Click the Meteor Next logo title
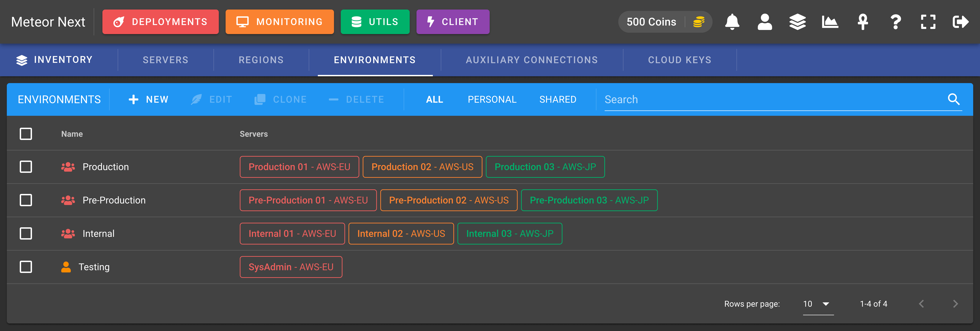This screenshot has height=331, width=980. pos(48,22)
